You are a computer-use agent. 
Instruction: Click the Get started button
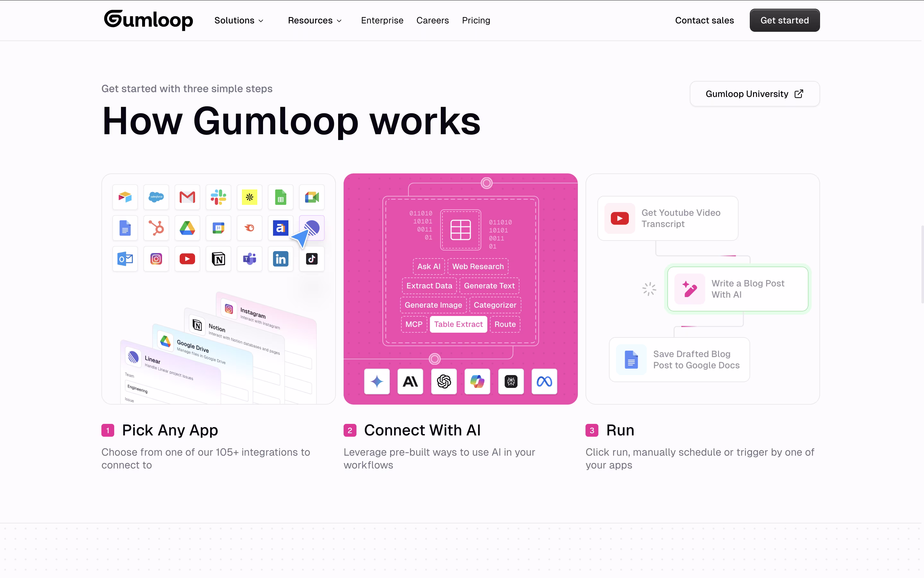[x=785, y=20]
